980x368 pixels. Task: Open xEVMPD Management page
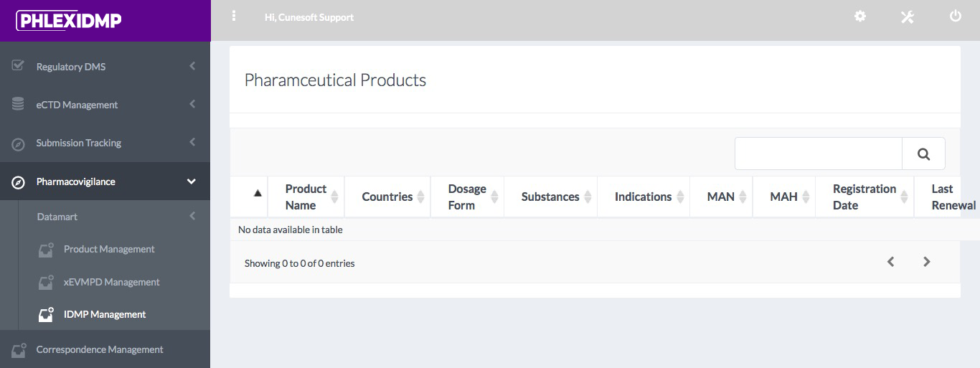pyautogui.click(x=111, y=282)
